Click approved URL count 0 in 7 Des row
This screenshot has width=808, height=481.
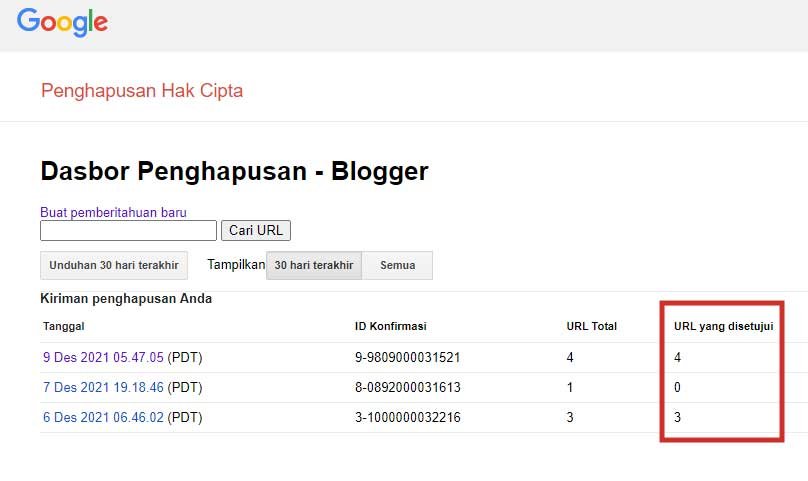click(677, 387)
